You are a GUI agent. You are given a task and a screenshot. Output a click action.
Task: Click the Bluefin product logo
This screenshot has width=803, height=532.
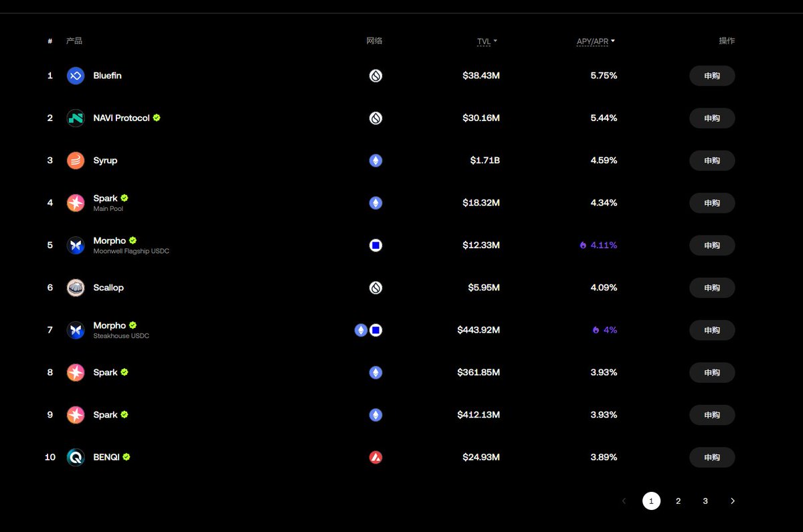76,76
